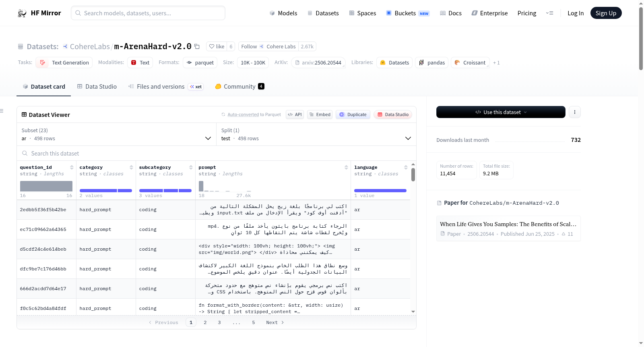The width and height of the screenshot is (644, 347).
Task: Open Enterprise page
Action: coord(489,13)
